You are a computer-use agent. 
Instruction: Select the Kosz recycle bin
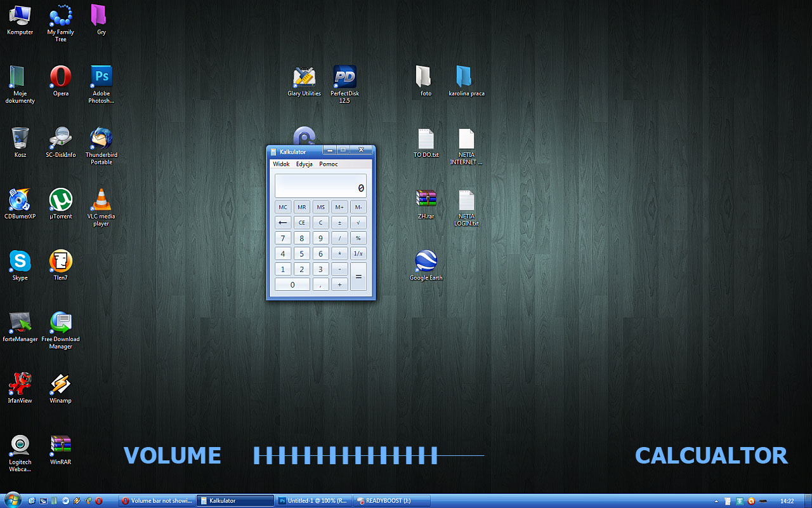click(x=20, y=142)
